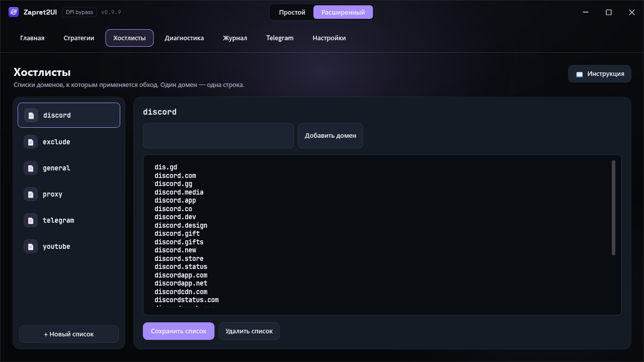This screenshot has height=362, width=644.
Task: Click the discord.app line
Action: (x=175, y=201)
